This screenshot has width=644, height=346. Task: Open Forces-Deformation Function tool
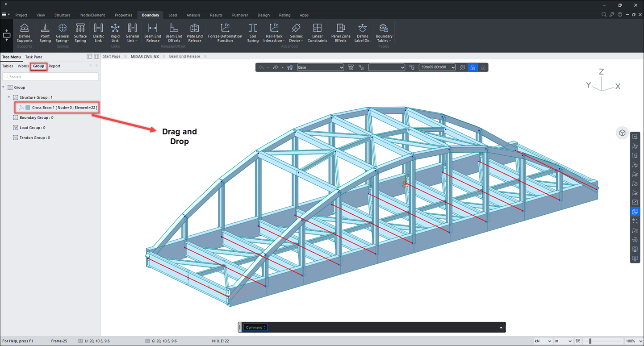pos(225,33)
